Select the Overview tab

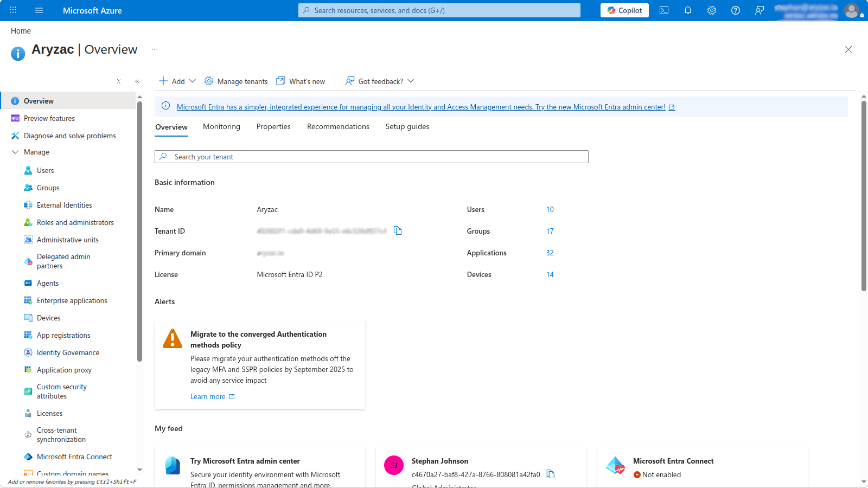(171, 127)
